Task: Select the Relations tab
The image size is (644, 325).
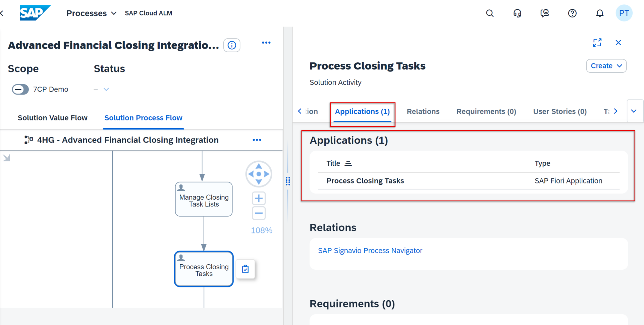Action: point(423,112)
